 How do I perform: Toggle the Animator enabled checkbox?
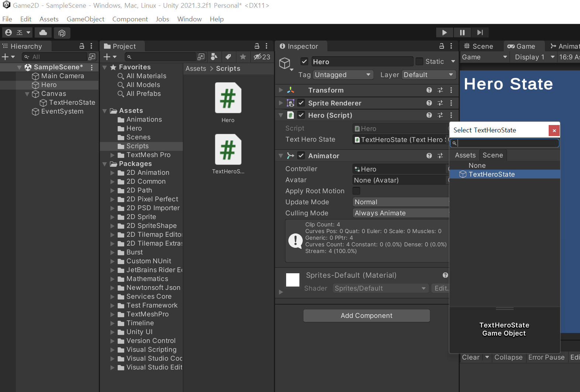point(301,156)
